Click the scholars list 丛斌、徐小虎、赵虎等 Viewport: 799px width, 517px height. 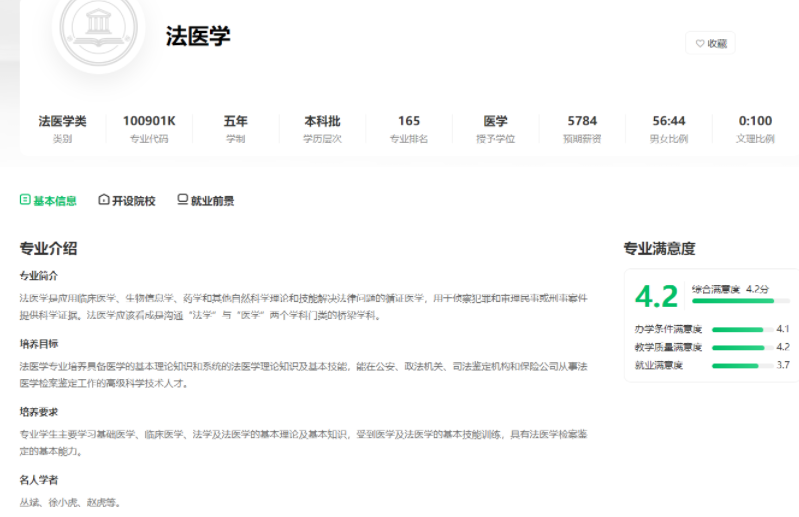coord(70,503)
